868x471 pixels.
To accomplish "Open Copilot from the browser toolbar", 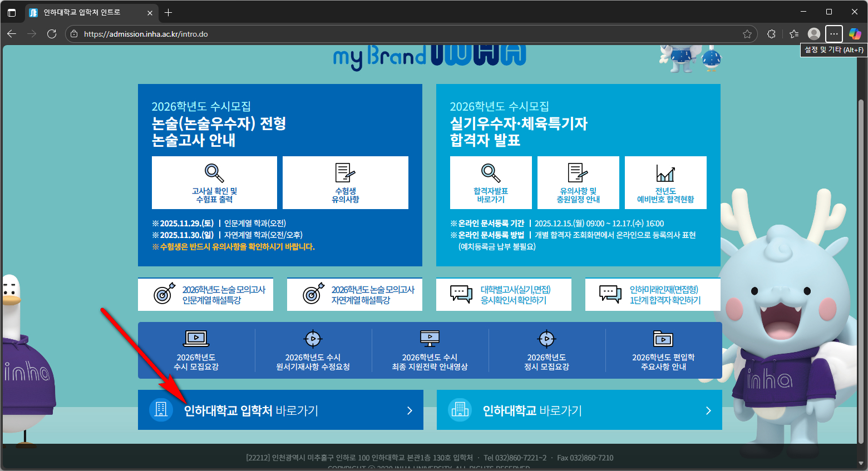I will point(855,34).
